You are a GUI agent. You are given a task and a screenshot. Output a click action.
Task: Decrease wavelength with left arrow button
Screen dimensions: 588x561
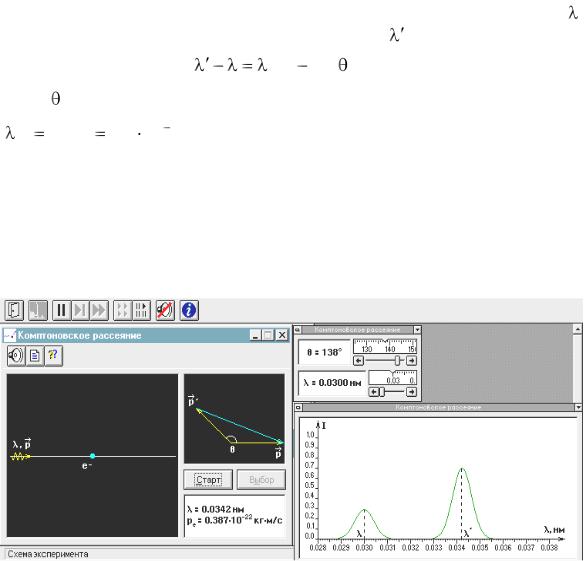[x=374, y=392]
